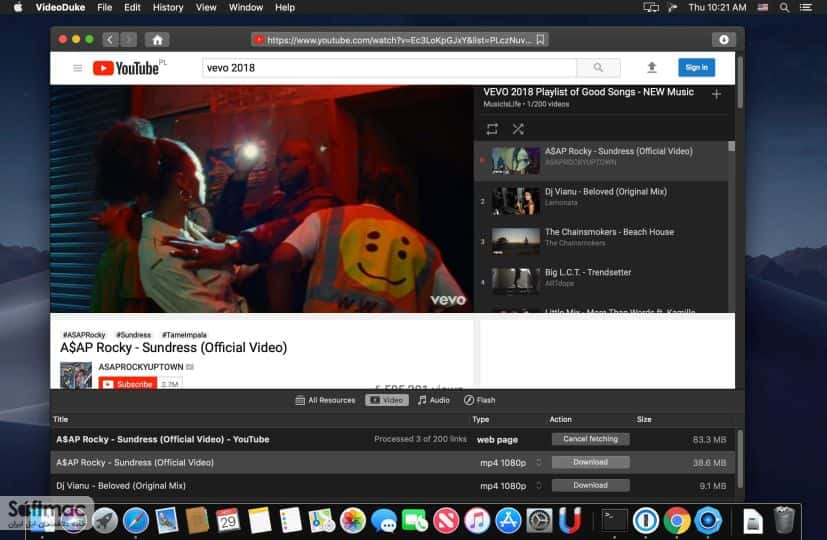Viewport: 827px width, 540px height.
Task: Download A$AP Rocky - Sundress mp4 1080p
Action: pos(590,462)
